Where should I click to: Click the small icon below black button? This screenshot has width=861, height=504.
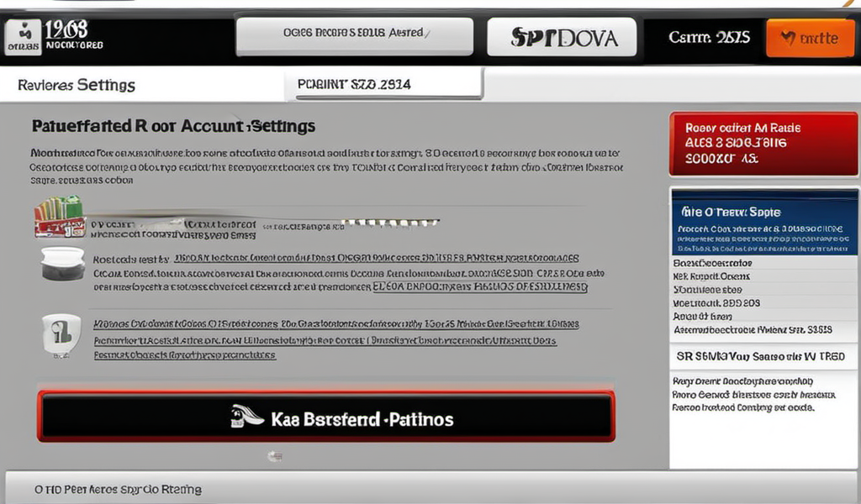pyautogui.click(x=273, y=456)
